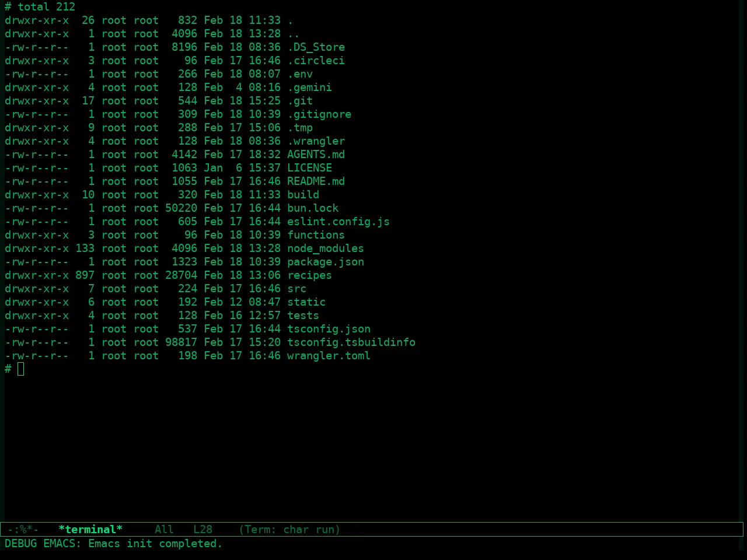Click the terminal cursor block at the prompt
The height and width of the screenshot is (560, 747).
point(21,369)
